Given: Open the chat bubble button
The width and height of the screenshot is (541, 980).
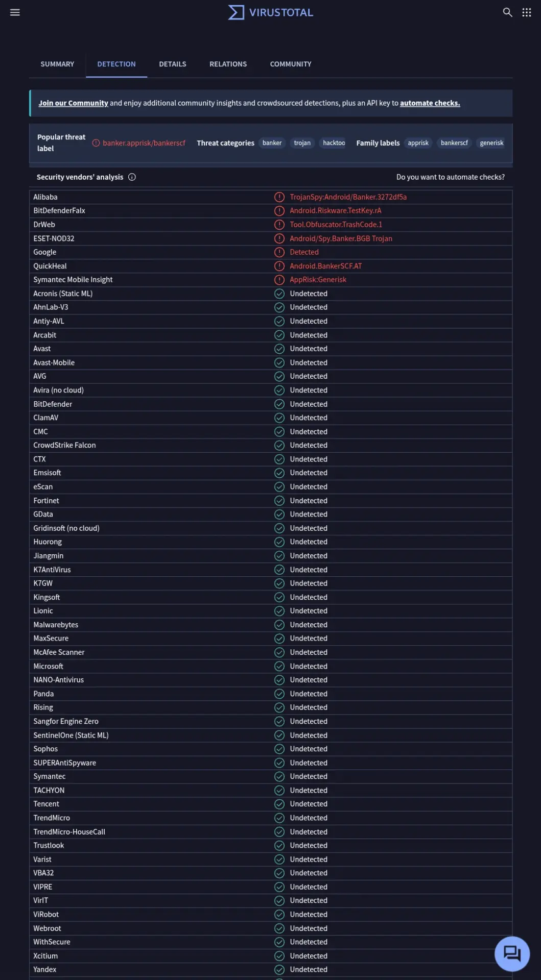Looking at the screenshot, I should coord(512,953).
